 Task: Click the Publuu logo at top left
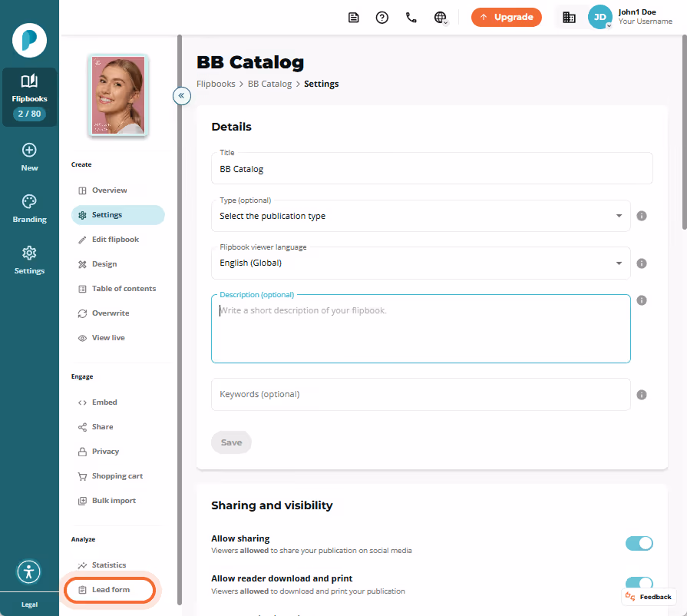[x=29, y=41]
